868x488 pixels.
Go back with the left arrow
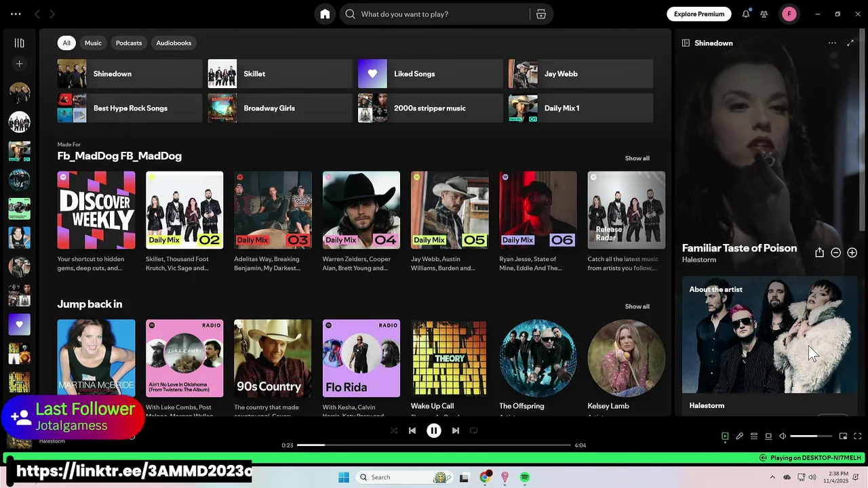37,14
